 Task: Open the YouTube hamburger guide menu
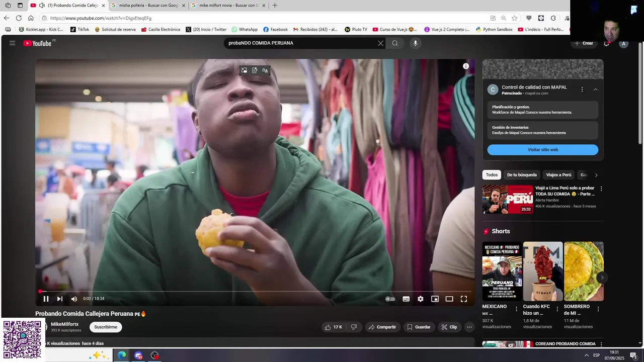12,43
